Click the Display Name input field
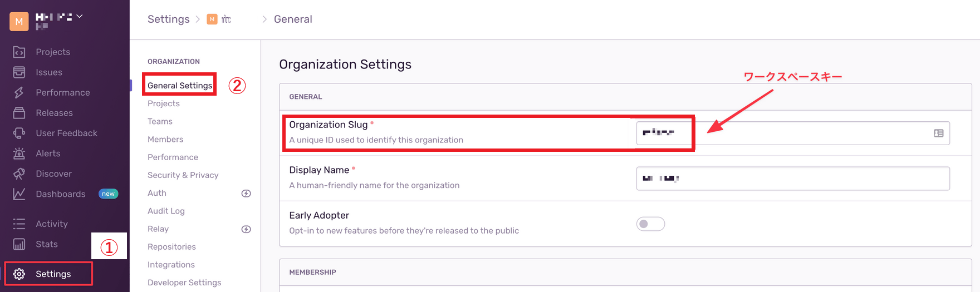 pyautogui.click(x=793, y=179)
